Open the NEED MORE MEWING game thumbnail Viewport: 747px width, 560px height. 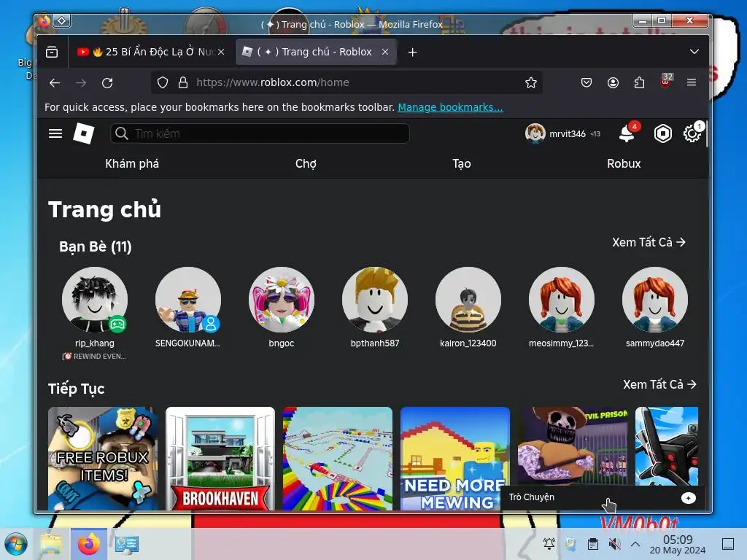[455, 459]
